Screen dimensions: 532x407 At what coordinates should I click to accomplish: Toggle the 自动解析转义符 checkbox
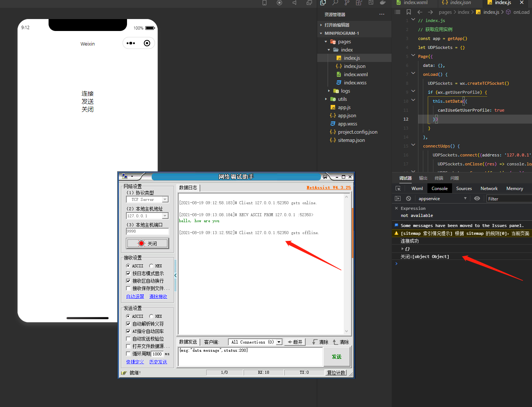point(128,324)
